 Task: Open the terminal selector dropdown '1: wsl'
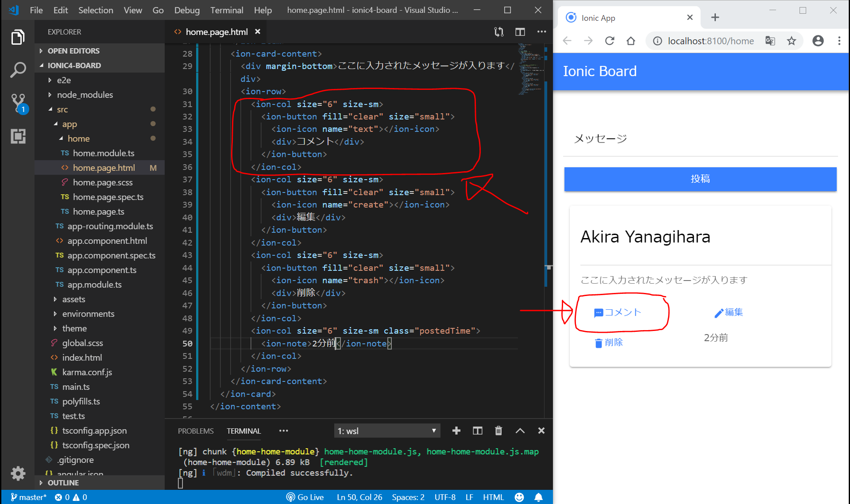coord(387,431)
